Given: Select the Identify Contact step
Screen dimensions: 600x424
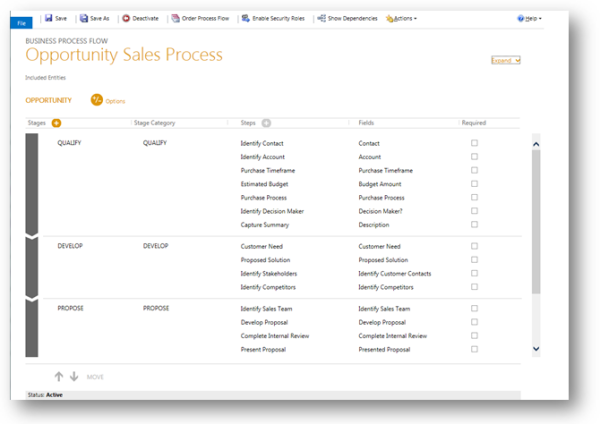Looking at the screenshot, I should coord(262,144).
